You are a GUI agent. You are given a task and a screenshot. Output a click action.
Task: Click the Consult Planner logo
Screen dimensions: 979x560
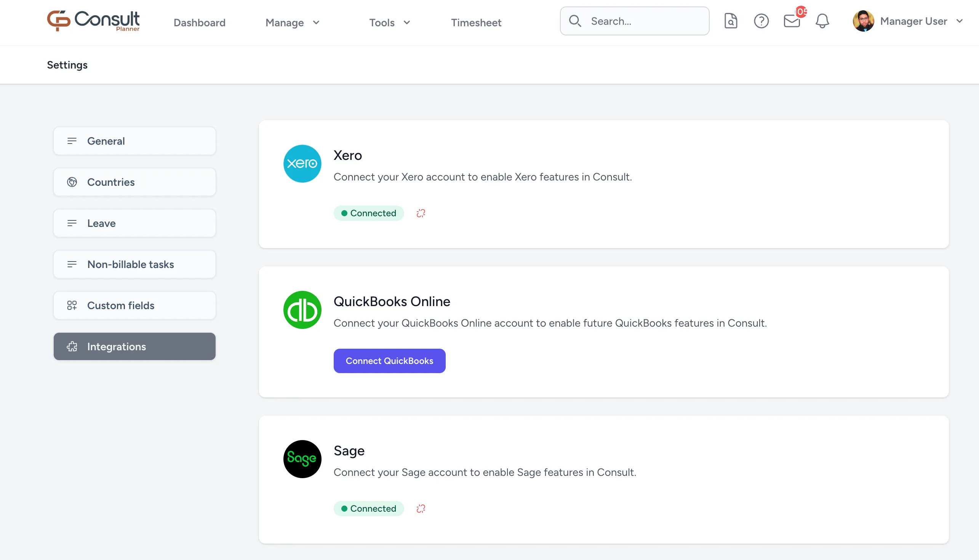(x=93, y=21)
